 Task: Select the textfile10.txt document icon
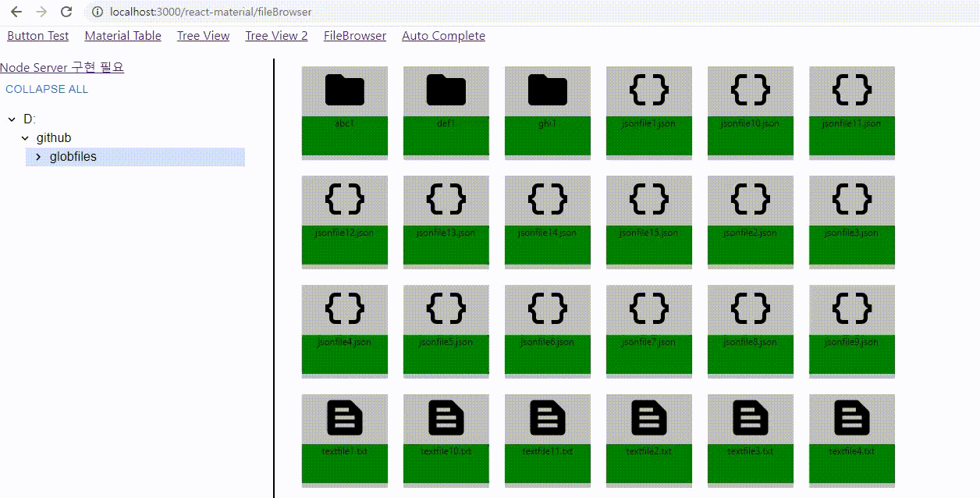pyautogui.click(x=446, y=418)
